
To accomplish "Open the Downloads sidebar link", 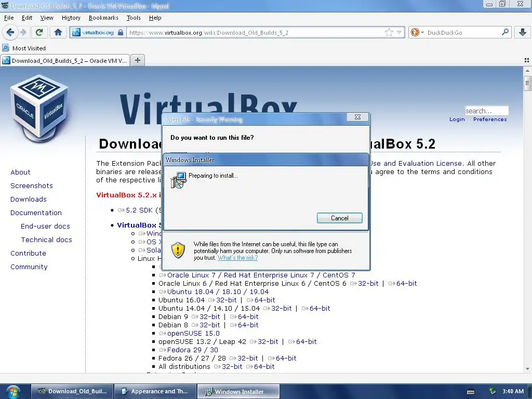I will click(29, 199).
